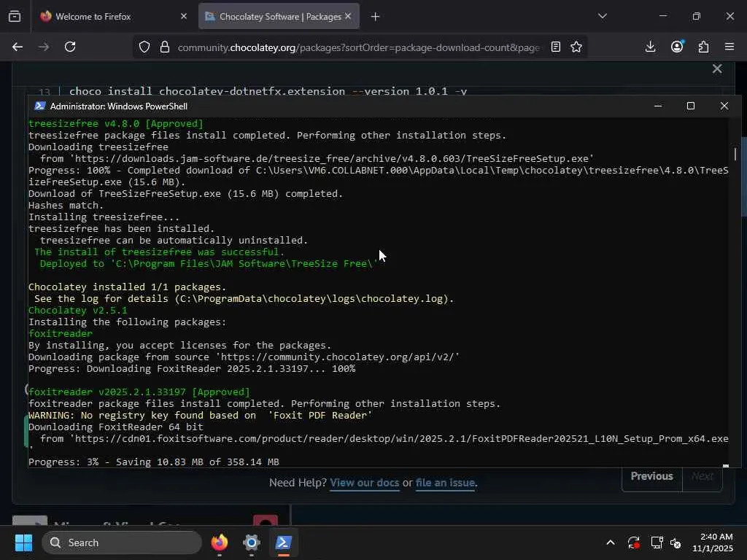Screen dimensions: 747x560
Task: Open Firefox extensions puzzle icon
Action: click(x=703, y=47)
